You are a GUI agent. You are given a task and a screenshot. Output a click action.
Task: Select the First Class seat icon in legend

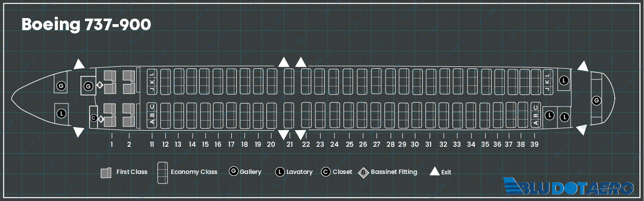coord(106,172)
